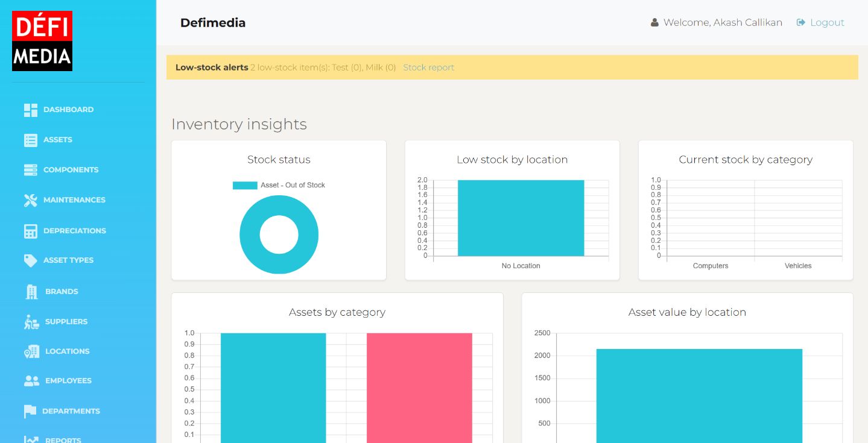Click the Inventory insights heading

239,124
